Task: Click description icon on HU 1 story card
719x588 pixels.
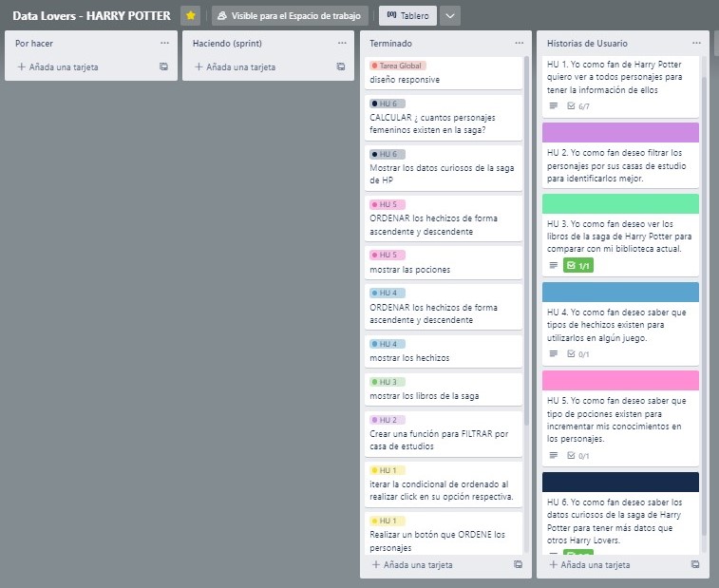Action: (554, 106)
